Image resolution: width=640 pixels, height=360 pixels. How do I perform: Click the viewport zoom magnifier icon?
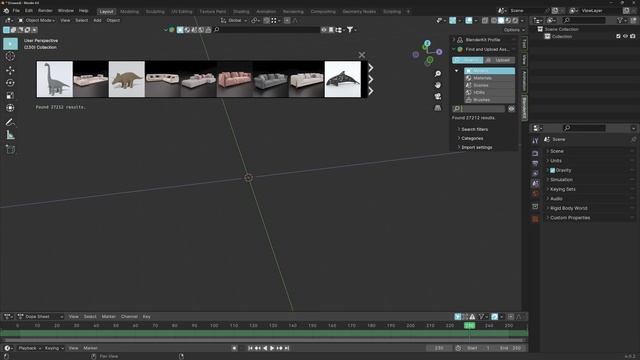click(438, 74)
